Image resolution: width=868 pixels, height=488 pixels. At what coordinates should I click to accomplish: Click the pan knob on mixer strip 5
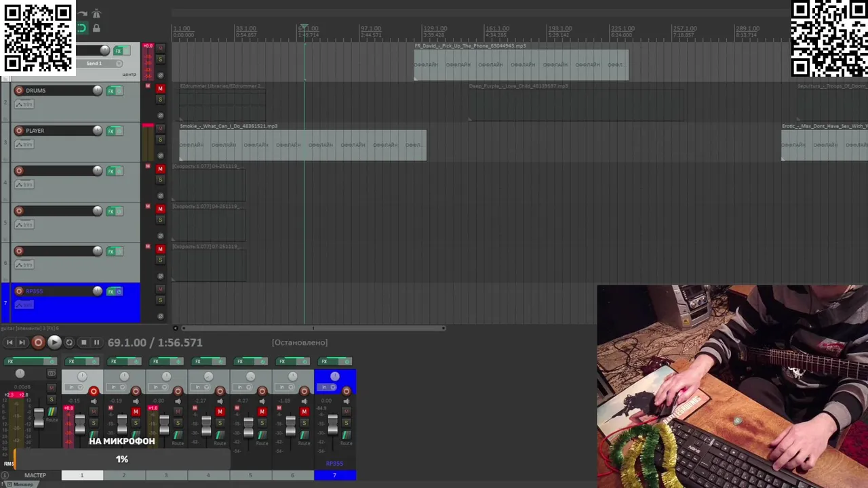tap(250, 377)
